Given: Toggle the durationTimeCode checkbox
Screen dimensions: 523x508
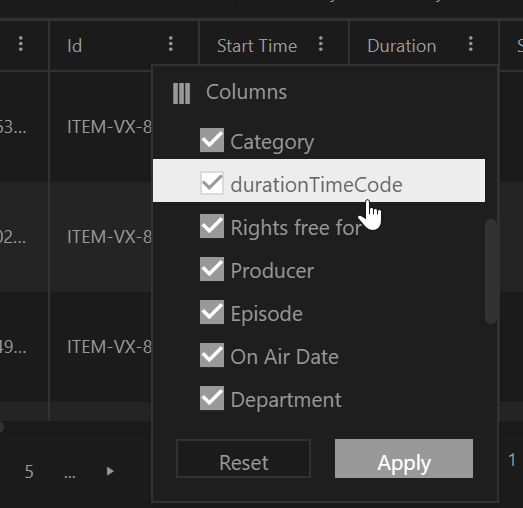Looking at the screenshot, I should (x=212, y=183).
